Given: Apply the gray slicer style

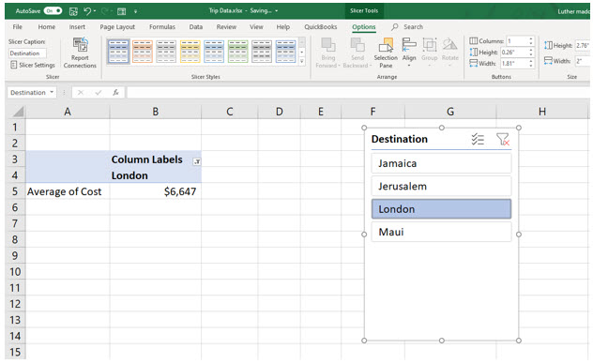Looking at the screenshot, I should pyautogui.click(x=166, y=52).
